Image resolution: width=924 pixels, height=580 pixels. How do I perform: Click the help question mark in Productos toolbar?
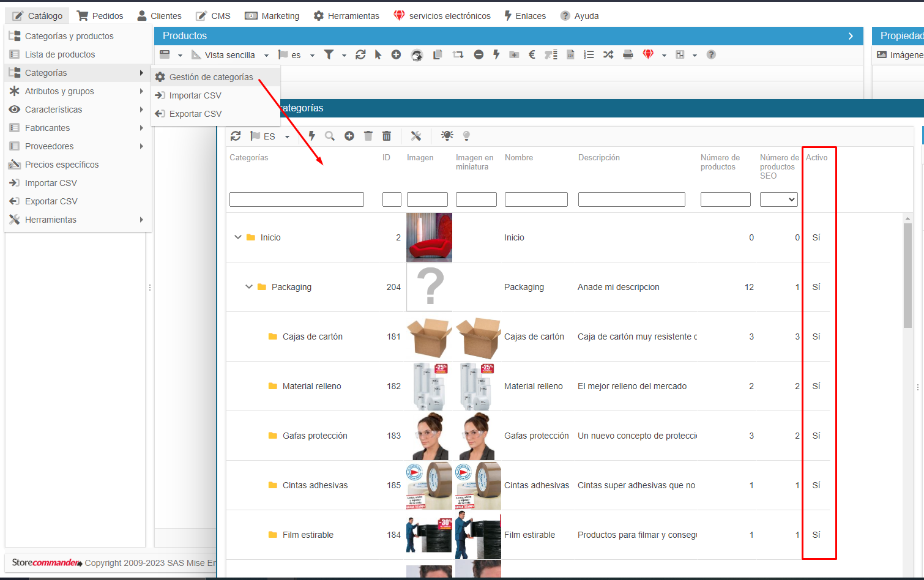(x=711, y=54)
